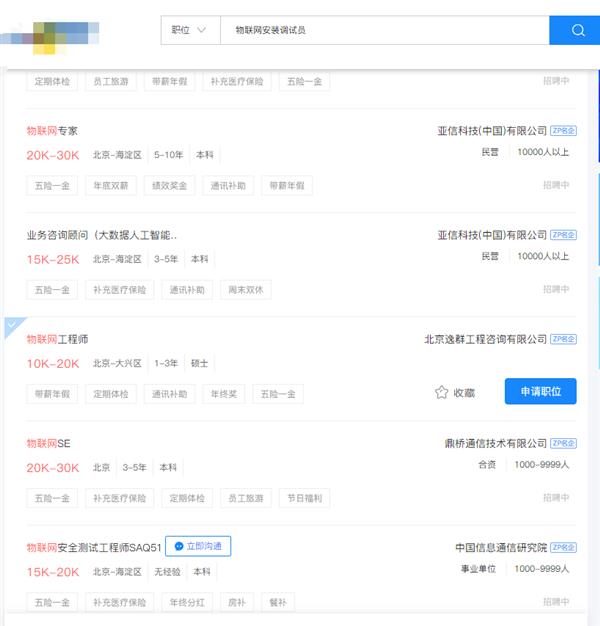Viewport: 600px width, 626px height.
Task: Open 物联网安全测试工程师SAQ51 job listing
Action: coord(94,548)
